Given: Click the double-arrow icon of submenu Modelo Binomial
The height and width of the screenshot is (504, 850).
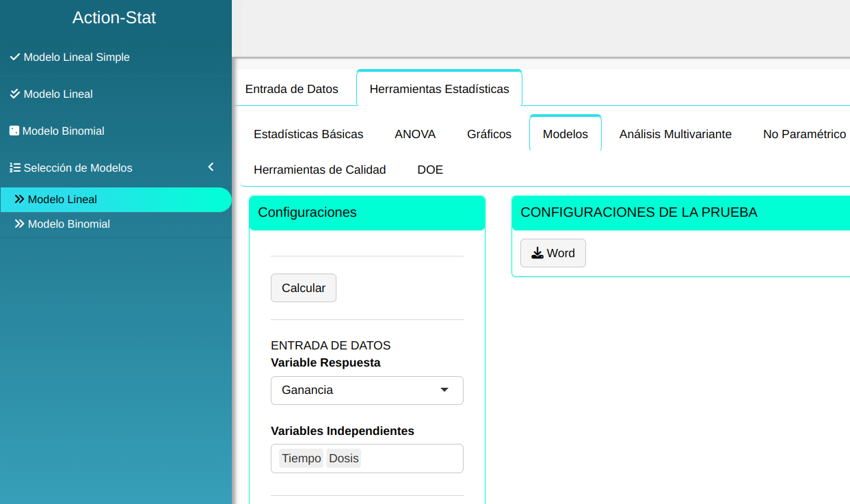Looking at the screenshot, I should tap(20, 224).
